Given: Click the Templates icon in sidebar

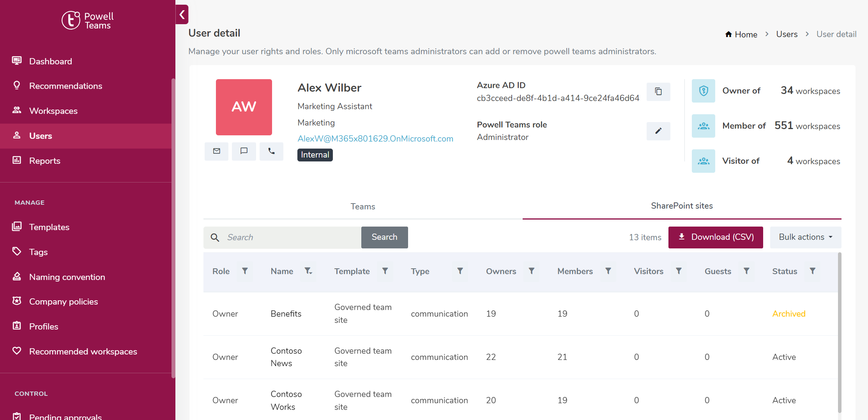Looking at the screenshot, I should click(17, 226).
